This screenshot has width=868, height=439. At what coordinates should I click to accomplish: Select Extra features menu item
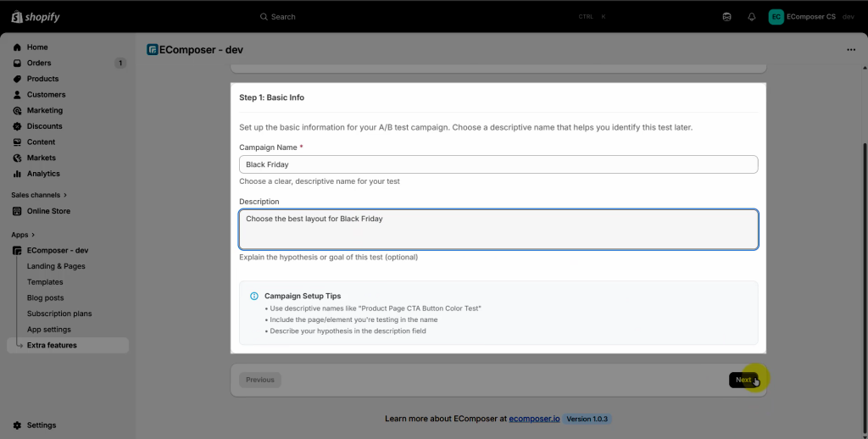point(52,345)
